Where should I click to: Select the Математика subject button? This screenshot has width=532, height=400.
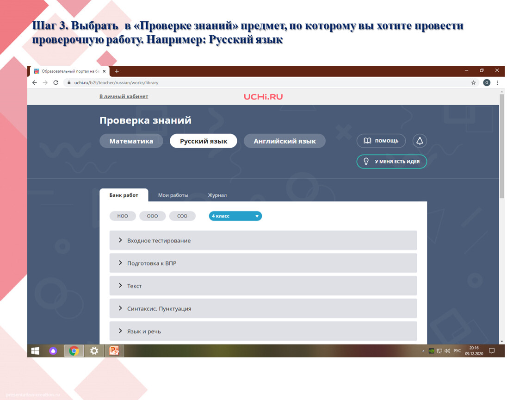[131, 141]
